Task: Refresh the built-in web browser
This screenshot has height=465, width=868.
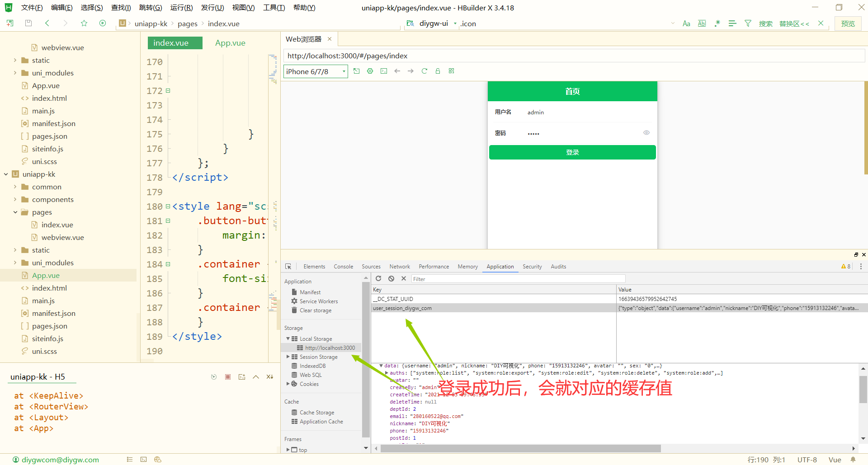Action: 424,71
